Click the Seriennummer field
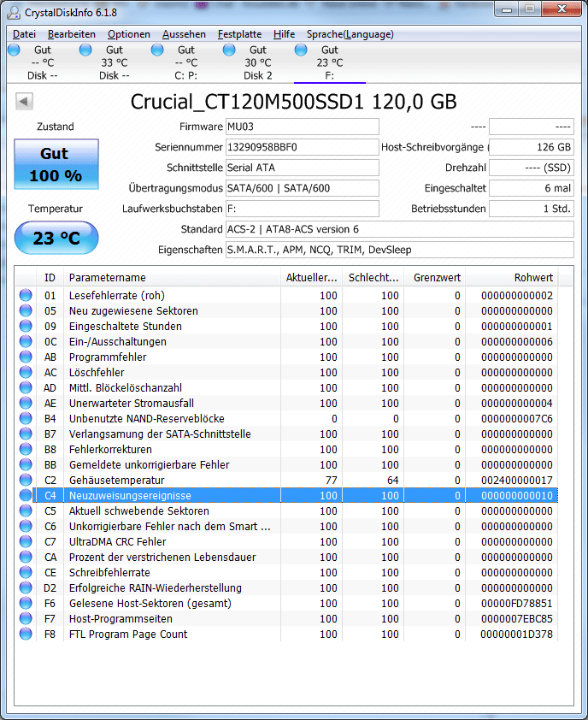588x720 pixels. tap(302, 147)
